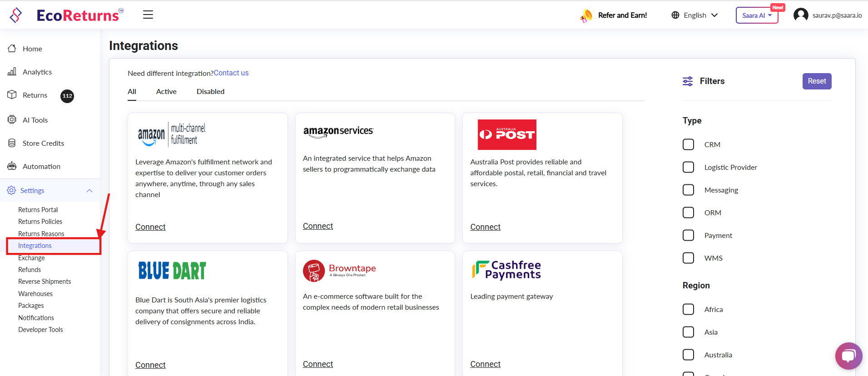Click the Returns box icon
This screenshot has width=868, height=376.
[x=12, y=95]
